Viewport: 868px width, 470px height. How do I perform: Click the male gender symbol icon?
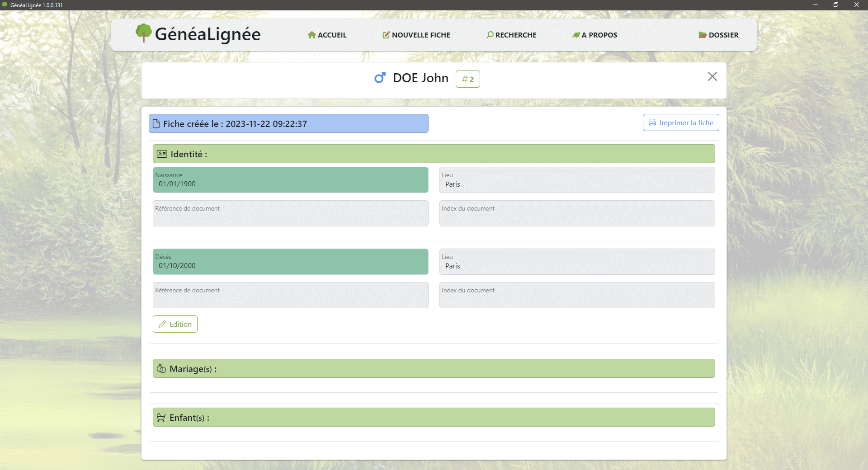coord(380,78)
